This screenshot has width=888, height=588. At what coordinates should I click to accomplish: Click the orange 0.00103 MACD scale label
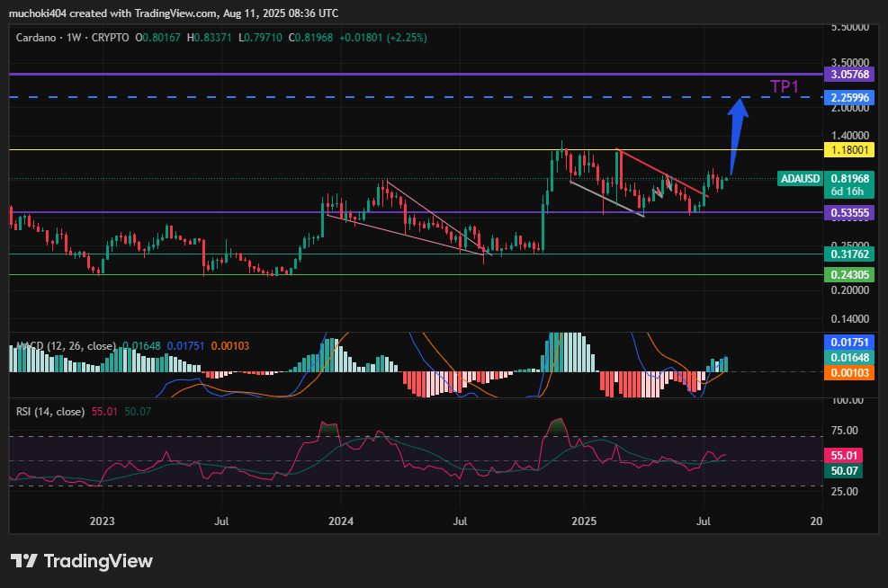pos(849,373)
